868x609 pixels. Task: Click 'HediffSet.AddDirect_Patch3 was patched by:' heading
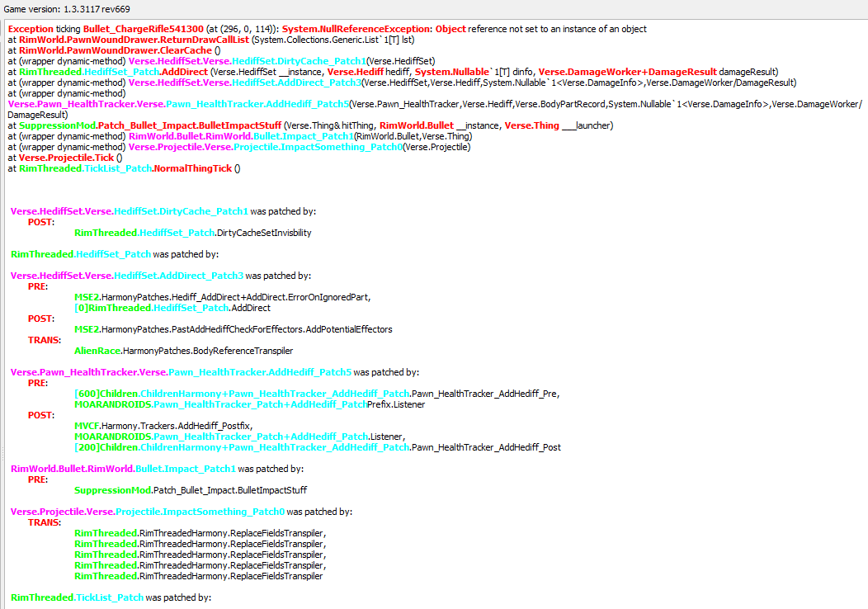[161, 276]
